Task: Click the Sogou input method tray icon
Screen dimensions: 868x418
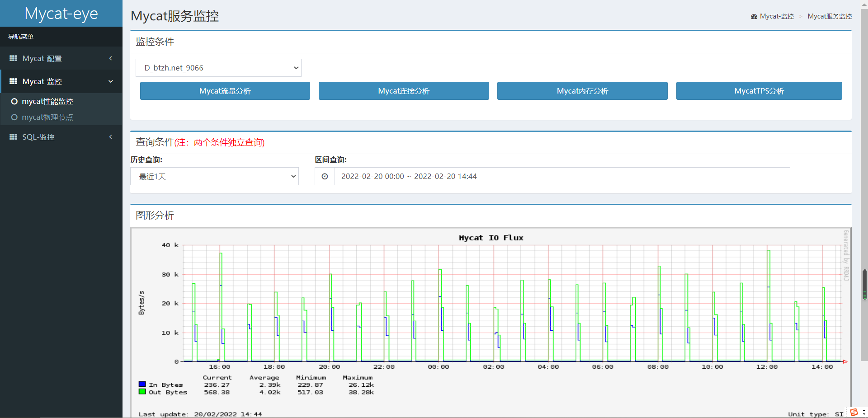Action: click(x=854, y=412)
